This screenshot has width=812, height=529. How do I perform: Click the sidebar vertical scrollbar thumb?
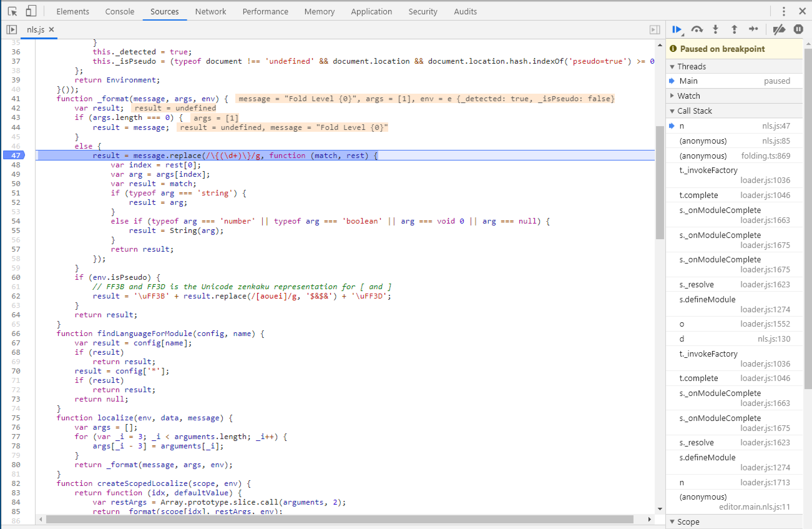coord(808,219)
